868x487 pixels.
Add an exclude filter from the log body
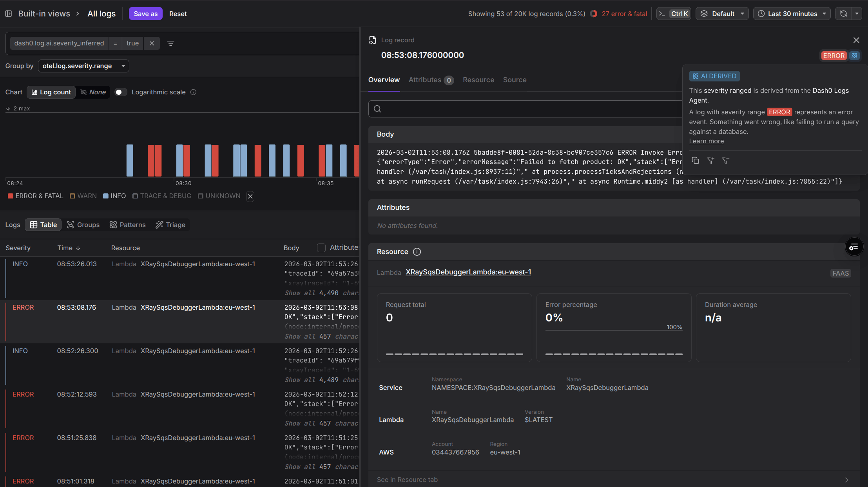(725, 161)
